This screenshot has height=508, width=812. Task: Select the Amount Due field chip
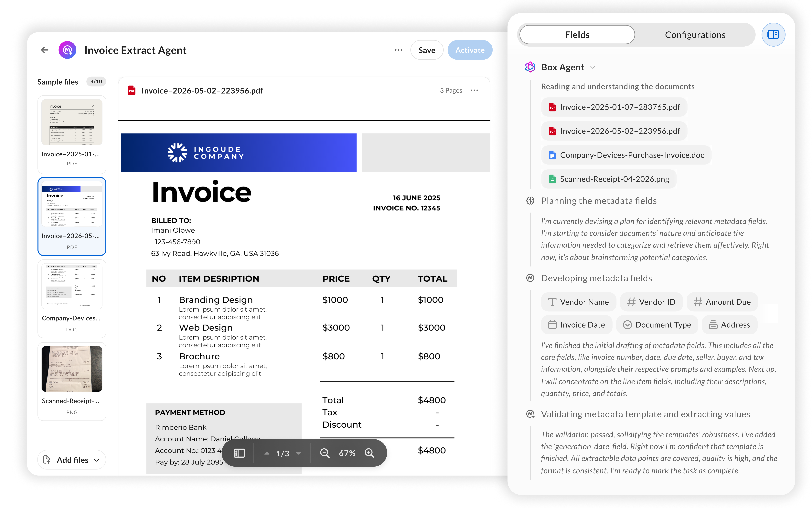tap(722, 302)
